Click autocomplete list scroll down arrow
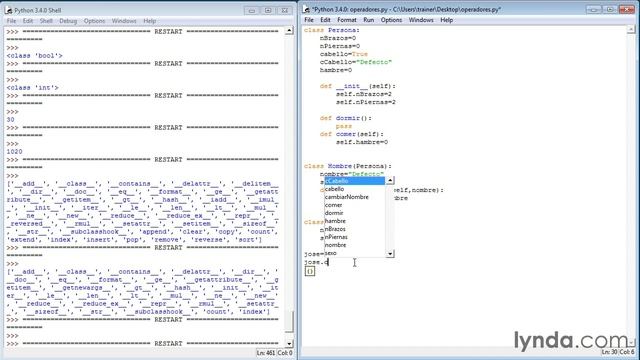This screenshot has width=640, height=360. click(x=390, y=254)
